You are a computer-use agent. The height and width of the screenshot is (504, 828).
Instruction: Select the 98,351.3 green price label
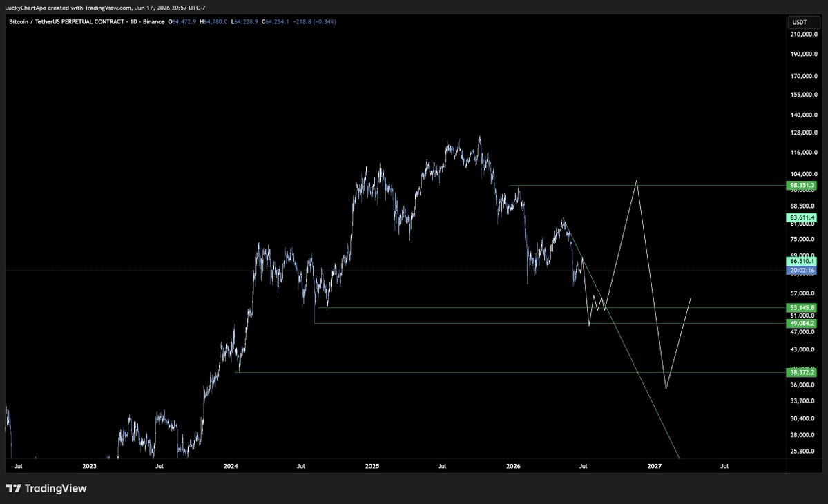(x=802, y=185)
